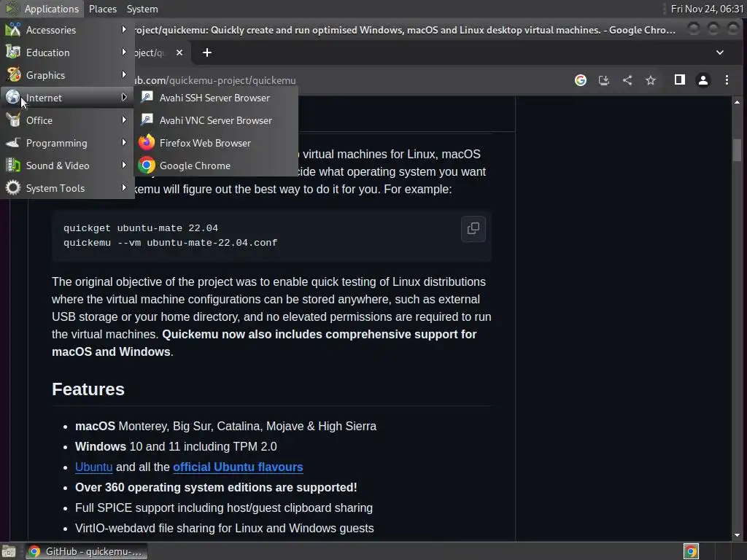Click the clock showing Fri Nov 24
The width and height of the screenshot is (747, 560).
tap(707, 9)
